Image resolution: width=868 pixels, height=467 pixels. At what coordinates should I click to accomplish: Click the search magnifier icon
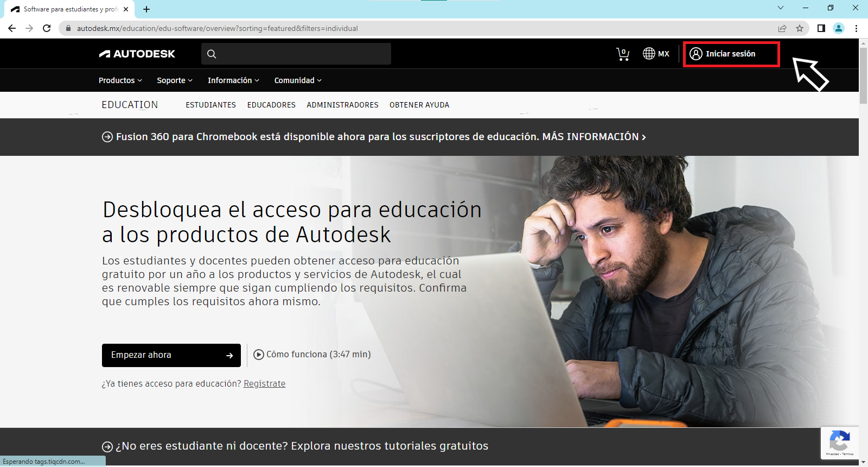click(x=212, y=54)
